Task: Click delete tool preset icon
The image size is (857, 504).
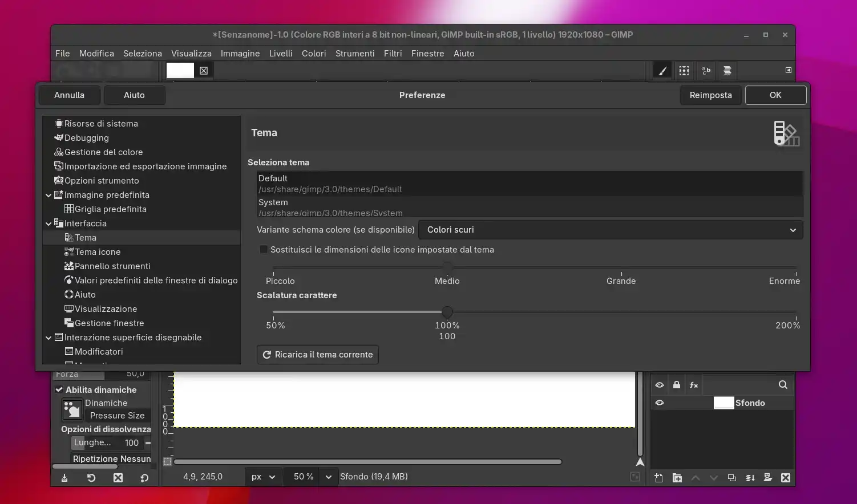Action: coord(118,478)
